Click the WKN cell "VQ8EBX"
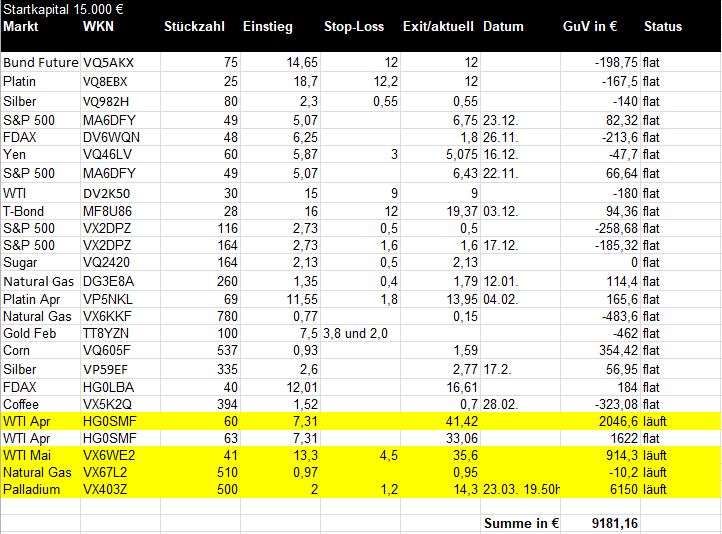The width and height of the screenshot is (722, 534). 106,81
